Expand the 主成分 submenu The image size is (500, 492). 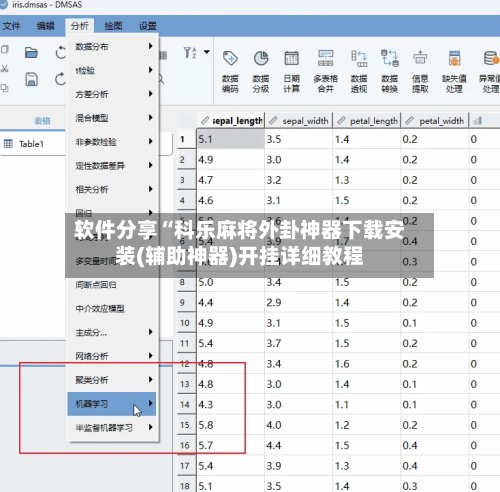click(x=151, y=332)
